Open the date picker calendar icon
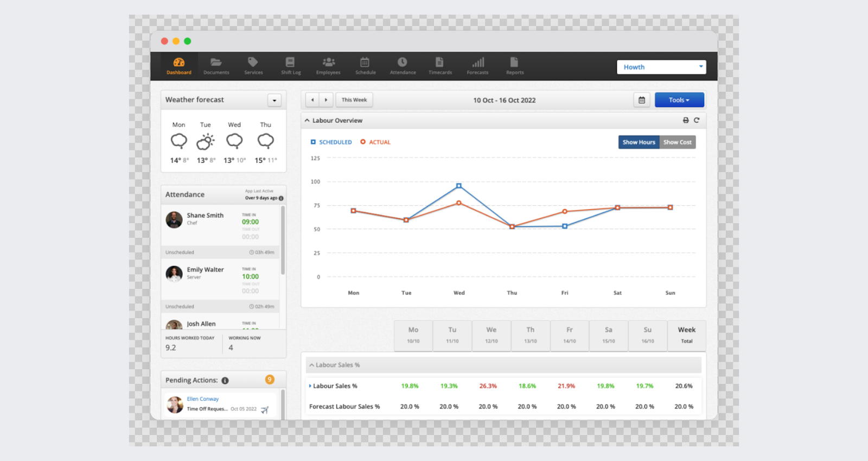 [642, 100]
